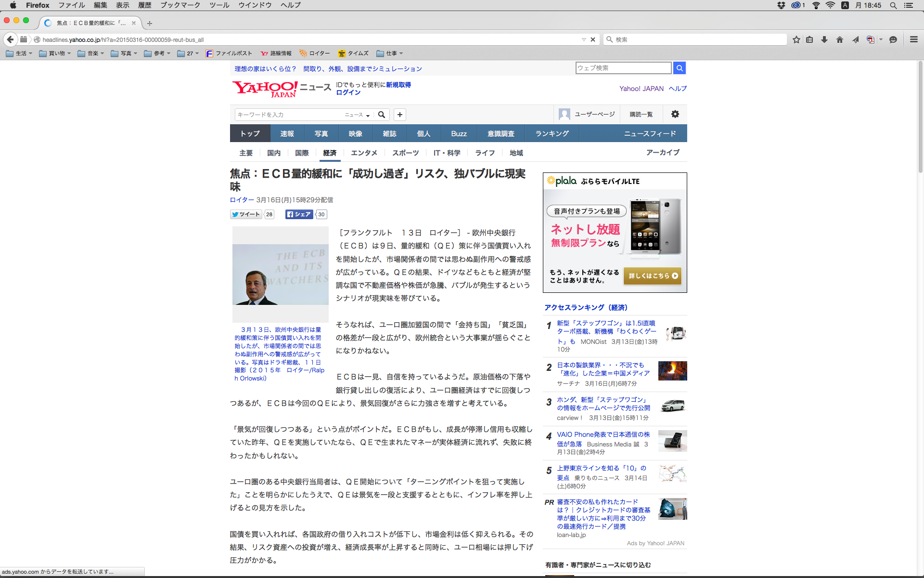Click the Yahoo news settings gear
This screenshot has height=578, width=924.
pyautogui.click(x=675, y=114)
